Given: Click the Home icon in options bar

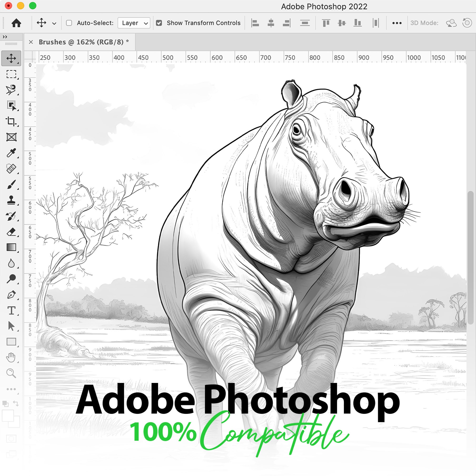Looking at the screenshot, I should coord(16,23).
